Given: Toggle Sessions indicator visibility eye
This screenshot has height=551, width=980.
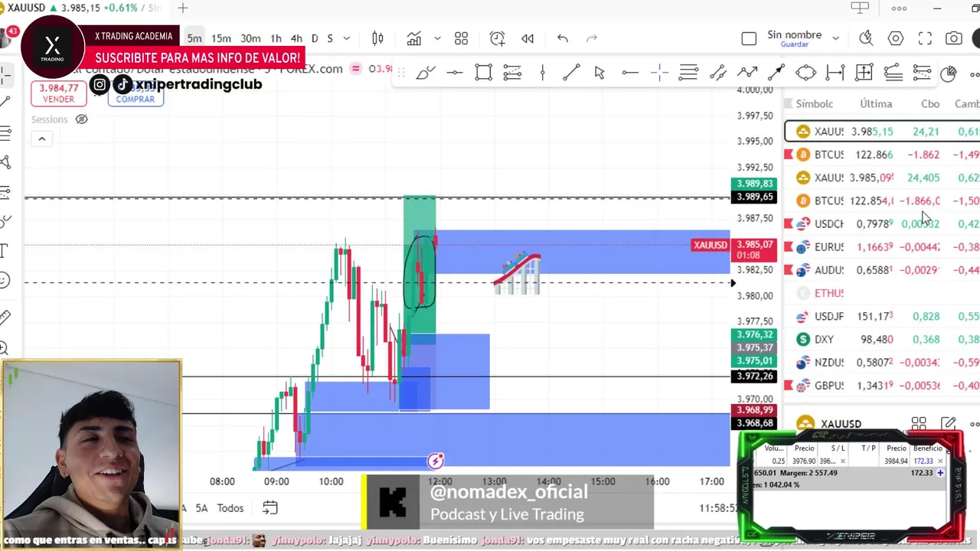Looking at the screenshot, I should [81, 119].
